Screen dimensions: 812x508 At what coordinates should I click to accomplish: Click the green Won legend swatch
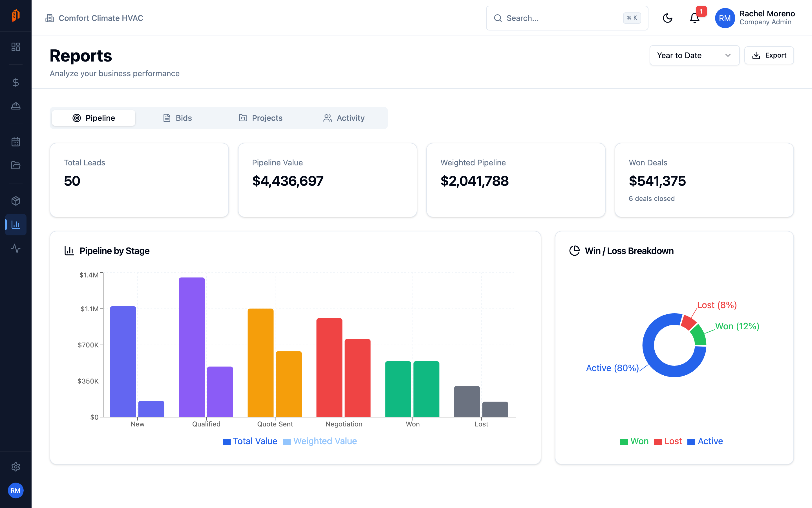pos(624,442)
